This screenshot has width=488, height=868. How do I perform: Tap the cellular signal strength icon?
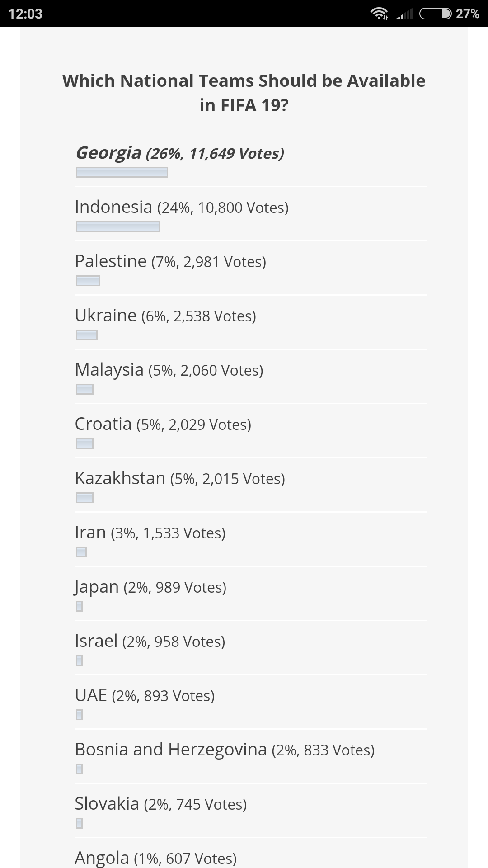coord(404,14)
